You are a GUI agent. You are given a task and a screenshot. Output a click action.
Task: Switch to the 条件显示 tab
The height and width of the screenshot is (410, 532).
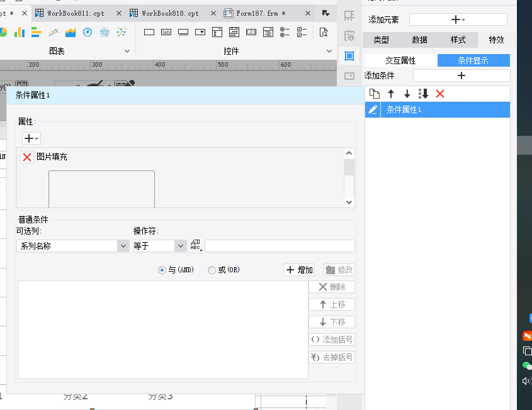point(473,60)
